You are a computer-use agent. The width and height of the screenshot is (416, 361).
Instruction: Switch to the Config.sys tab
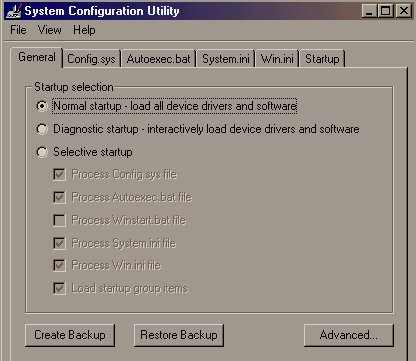[x=91, y=59]
